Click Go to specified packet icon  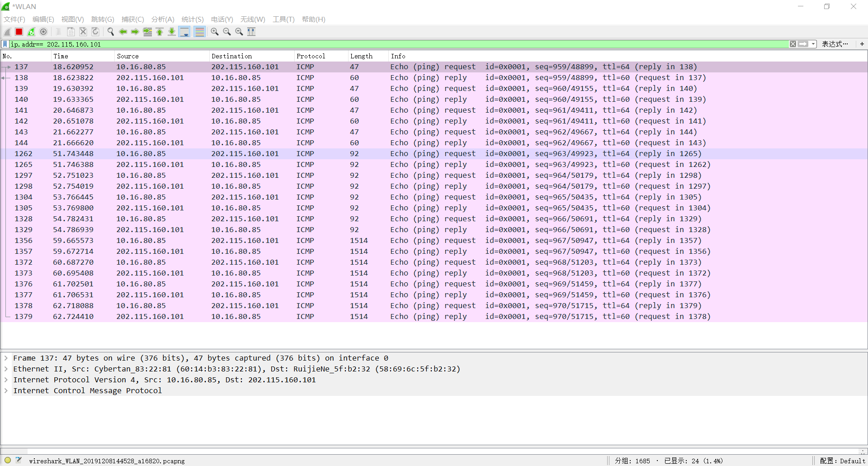click(x=147, y=32)
